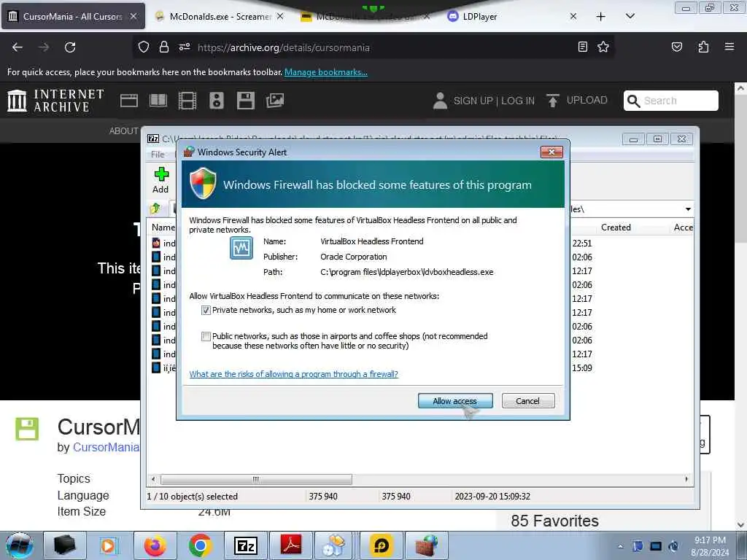Open the Firefox list all tabs chevron
The height and width of the screenshot is (560, 747).
[x=630, y=16]
